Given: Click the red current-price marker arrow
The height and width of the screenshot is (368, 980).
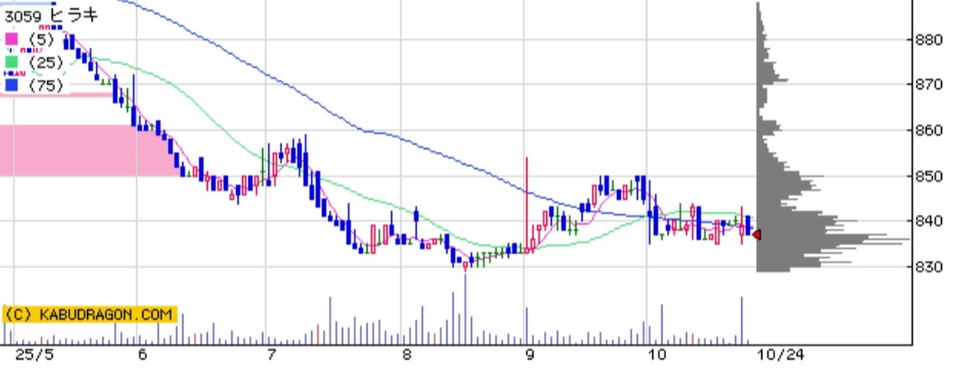Looking at the screenshot, I should [757, 236].
